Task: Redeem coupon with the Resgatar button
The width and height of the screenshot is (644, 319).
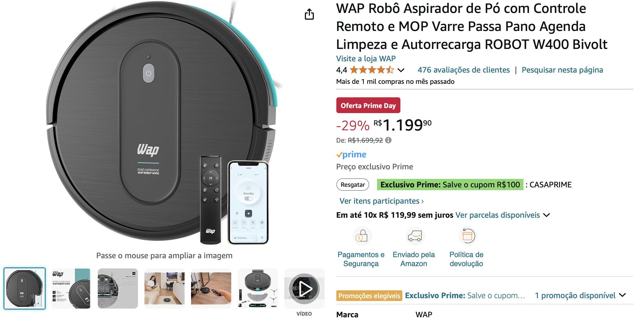Action: (x=353, y=185)
